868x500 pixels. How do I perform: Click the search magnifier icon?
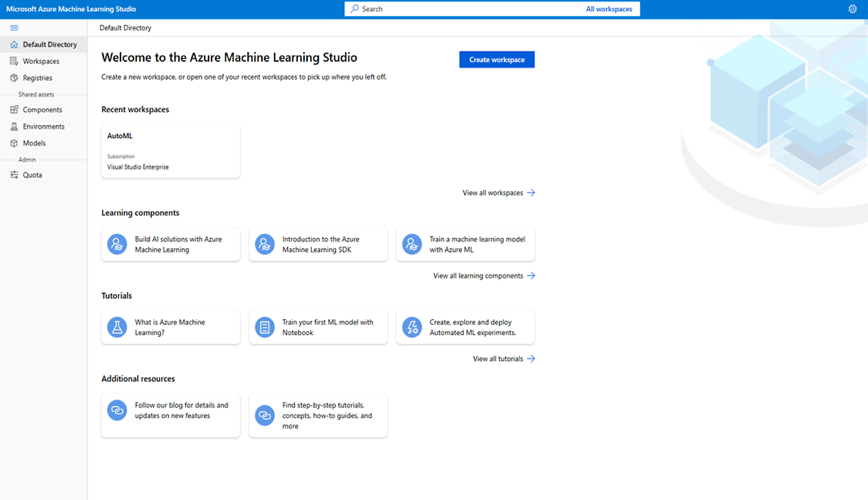[x=355, y=8]
